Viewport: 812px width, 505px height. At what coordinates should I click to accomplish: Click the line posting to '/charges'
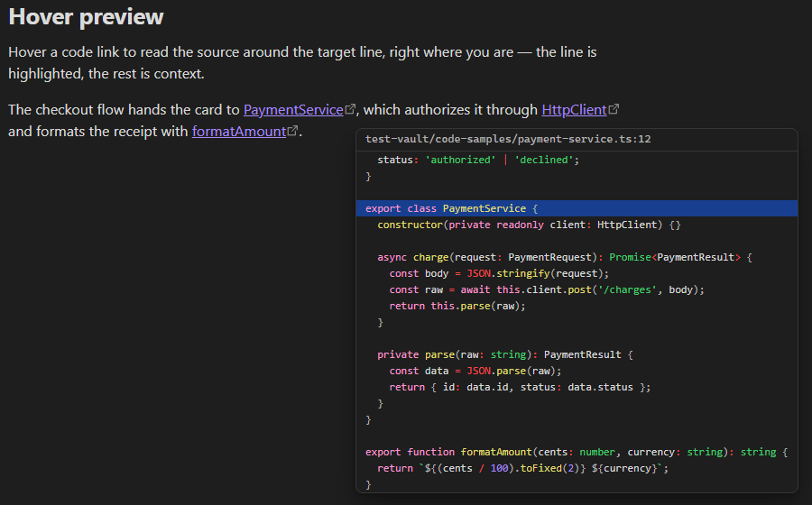tap(547, 289)
